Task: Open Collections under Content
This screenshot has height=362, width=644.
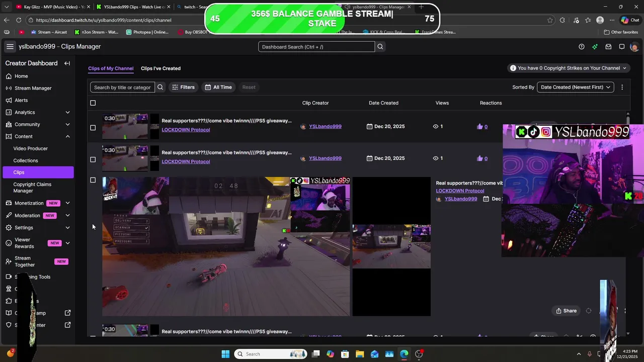Action: tap(26, 160)
